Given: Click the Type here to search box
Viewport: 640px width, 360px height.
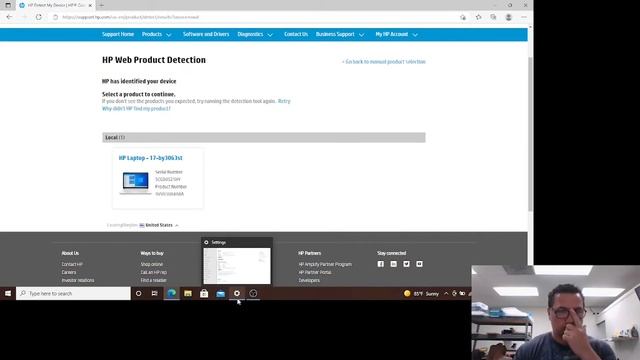Looking at the screenshot, I should point(73,293).
